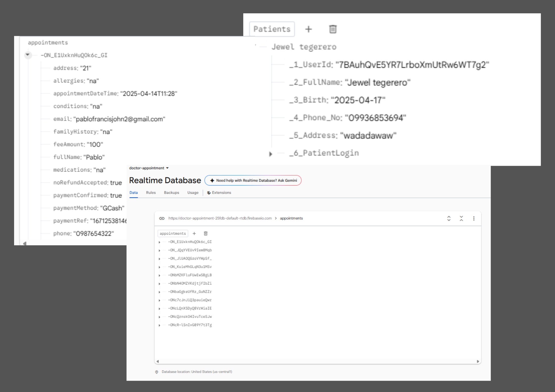Viewport: 555px width, 392px height.
Task: Expand the -ONbN4OMZVKdjtjfIbZi node
Action: coord(159,284)
